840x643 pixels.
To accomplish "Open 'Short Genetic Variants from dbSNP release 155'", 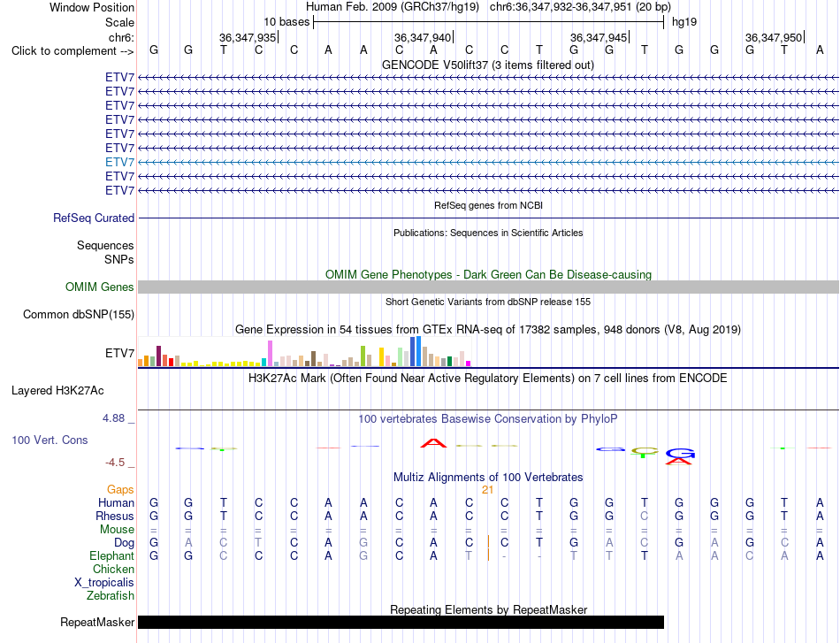I will point(488,302).
